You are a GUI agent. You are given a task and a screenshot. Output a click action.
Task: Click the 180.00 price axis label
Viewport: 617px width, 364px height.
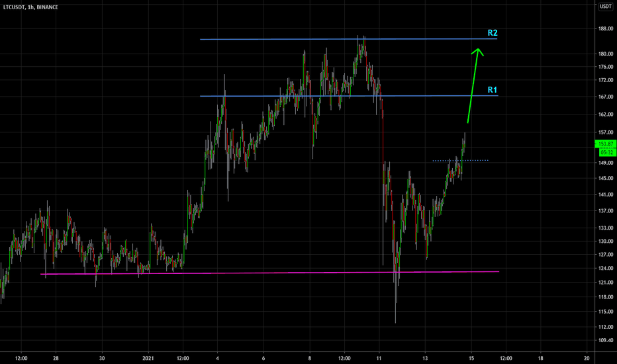(606, 54)
